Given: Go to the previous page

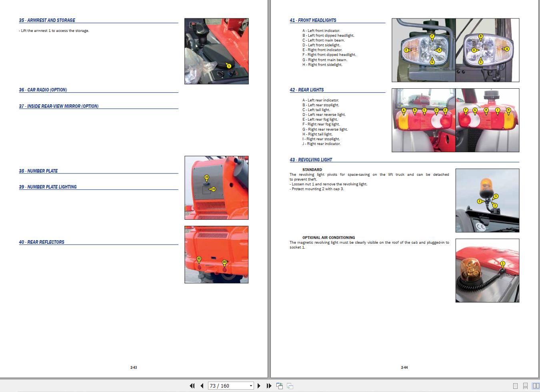Looking at the screenshot, I should [201, 386].
